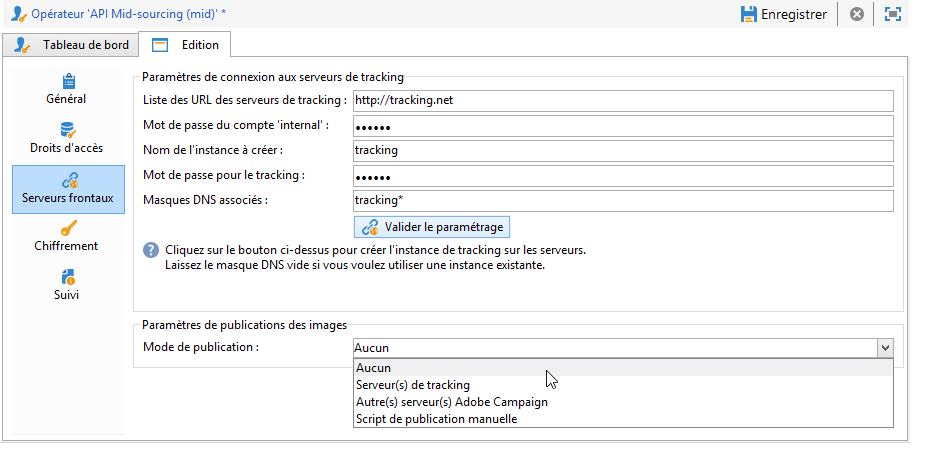Screen dimensions: 925x459
Task: Select the Edition tab
Action: click(x=185, y=45)
